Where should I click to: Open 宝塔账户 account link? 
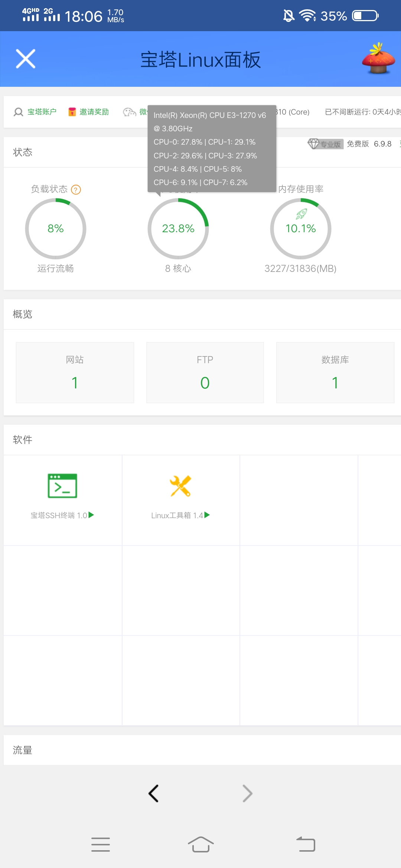pos(42,112)
